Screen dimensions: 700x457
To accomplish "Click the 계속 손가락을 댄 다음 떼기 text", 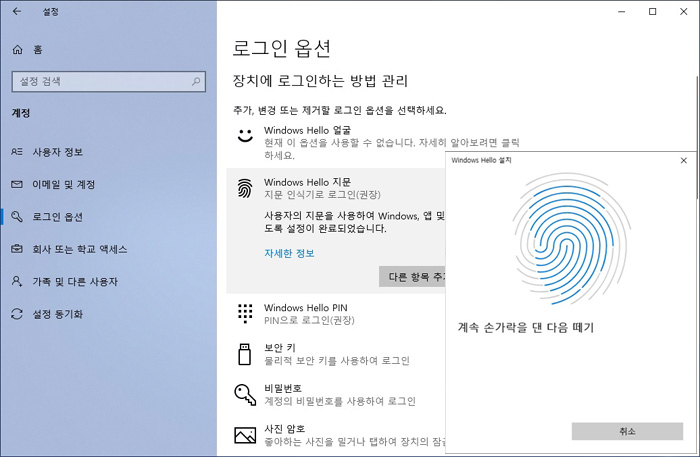I will pos(525,328).
